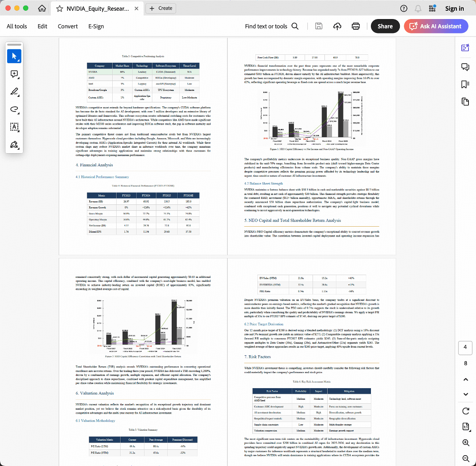Screen dimensions: 476x466
Task: Click 'Supply chain constraints' in the risk table
Action: (266, 425)
